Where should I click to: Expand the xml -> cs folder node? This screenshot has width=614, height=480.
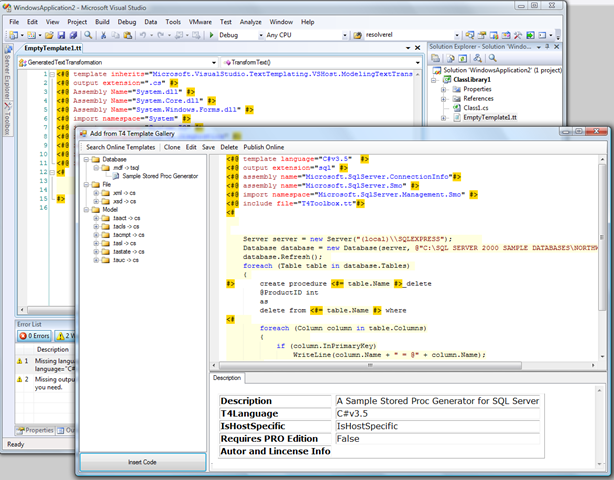(96, 193)
